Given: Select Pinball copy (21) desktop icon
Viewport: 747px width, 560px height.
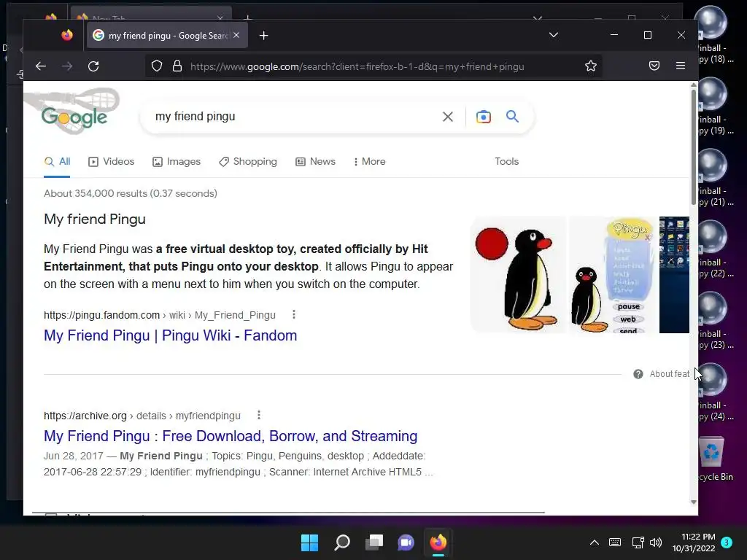Looking at the screenshot, I should point(716,178).
